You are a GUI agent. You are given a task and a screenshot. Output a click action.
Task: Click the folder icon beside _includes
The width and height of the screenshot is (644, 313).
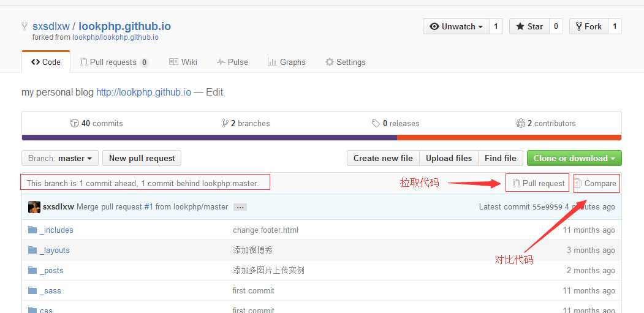(x=32, y=230)
